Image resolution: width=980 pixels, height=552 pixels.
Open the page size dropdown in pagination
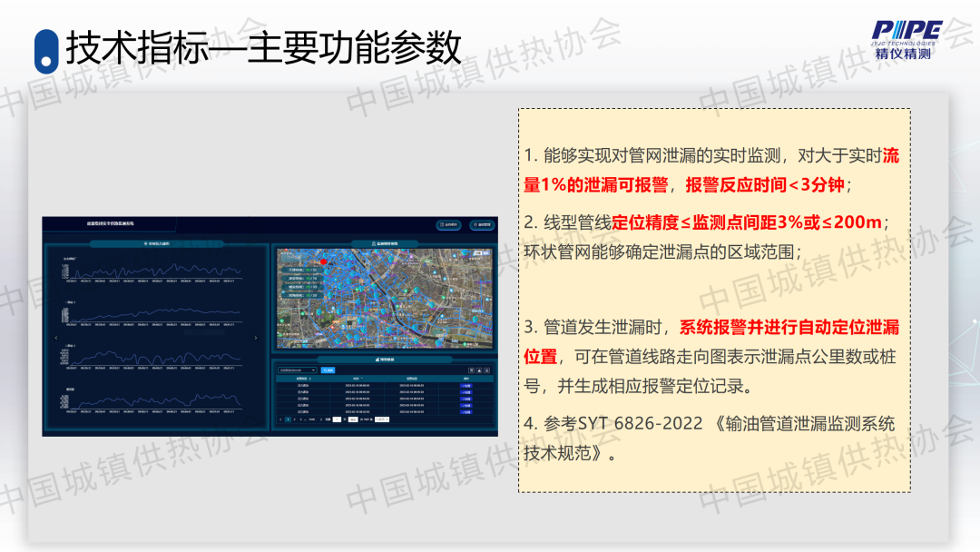coord(383,419)
